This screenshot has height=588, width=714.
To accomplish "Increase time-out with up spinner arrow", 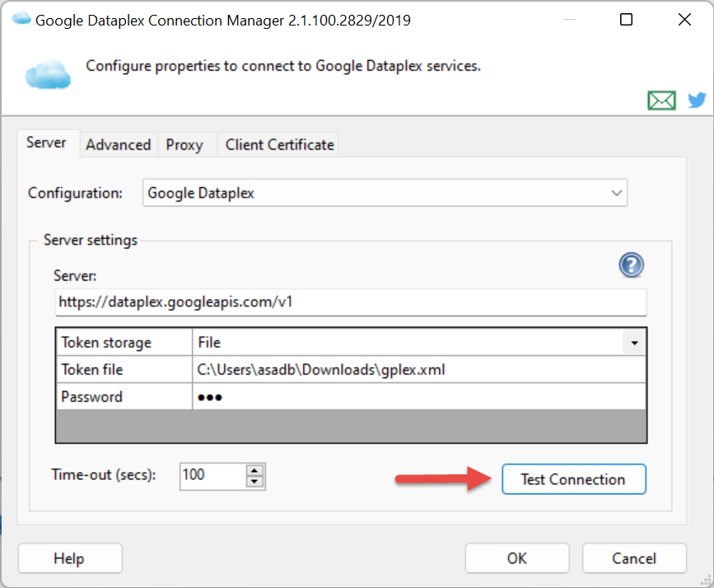I will point(254,470).
